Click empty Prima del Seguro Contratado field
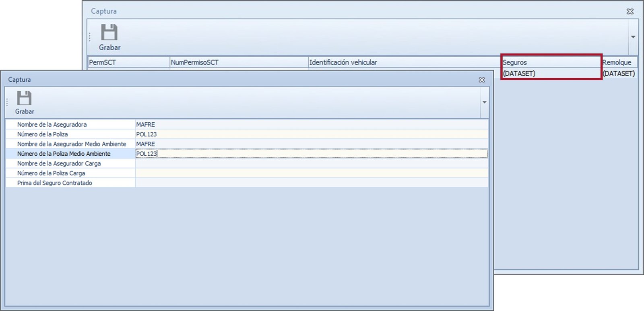 (312, 183)
